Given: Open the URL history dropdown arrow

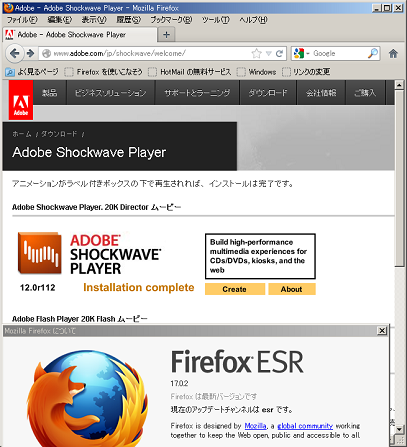Looking at the screenshot, I should click(x=269, y=53).
